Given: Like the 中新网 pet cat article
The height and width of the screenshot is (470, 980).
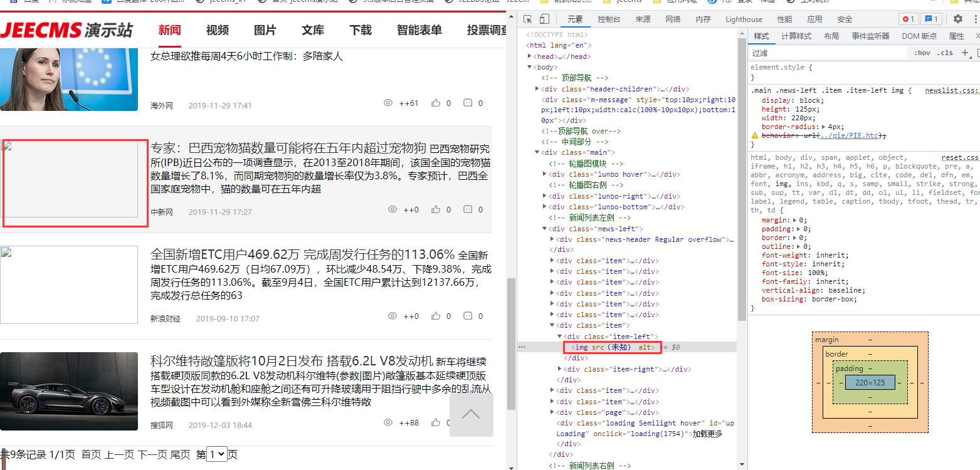Looking at the screenshot, I should click(436, 209).
